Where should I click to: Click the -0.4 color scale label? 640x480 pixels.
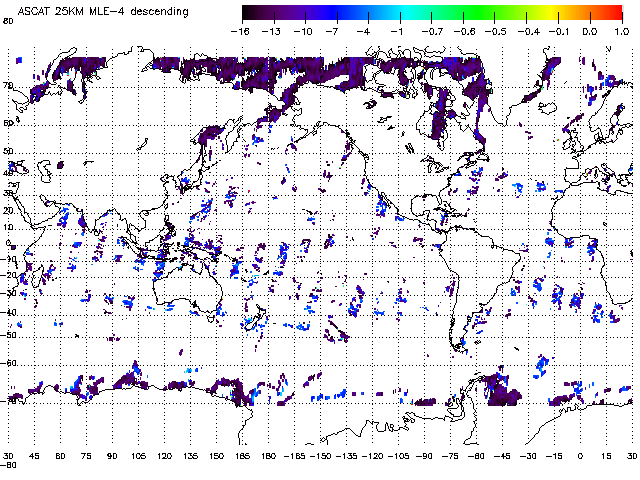[x=528, y=32]
